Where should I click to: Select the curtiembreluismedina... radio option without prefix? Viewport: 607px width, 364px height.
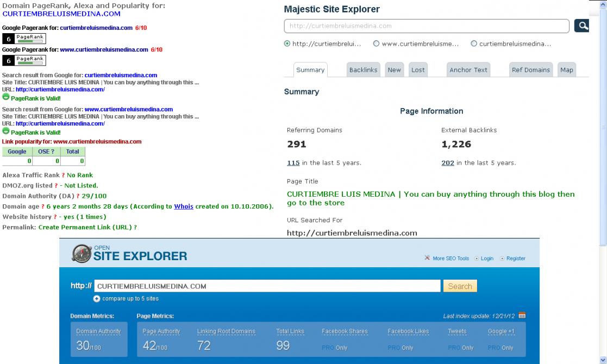point(474,43)
